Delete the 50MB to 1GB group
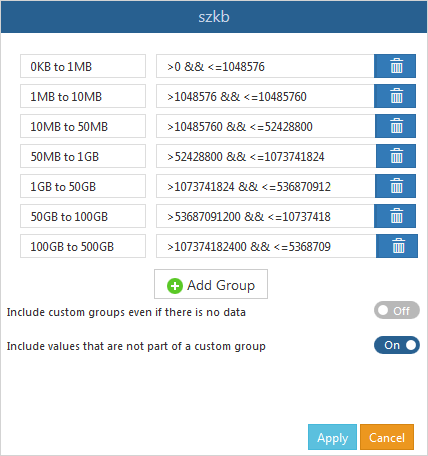 point(396,156)
